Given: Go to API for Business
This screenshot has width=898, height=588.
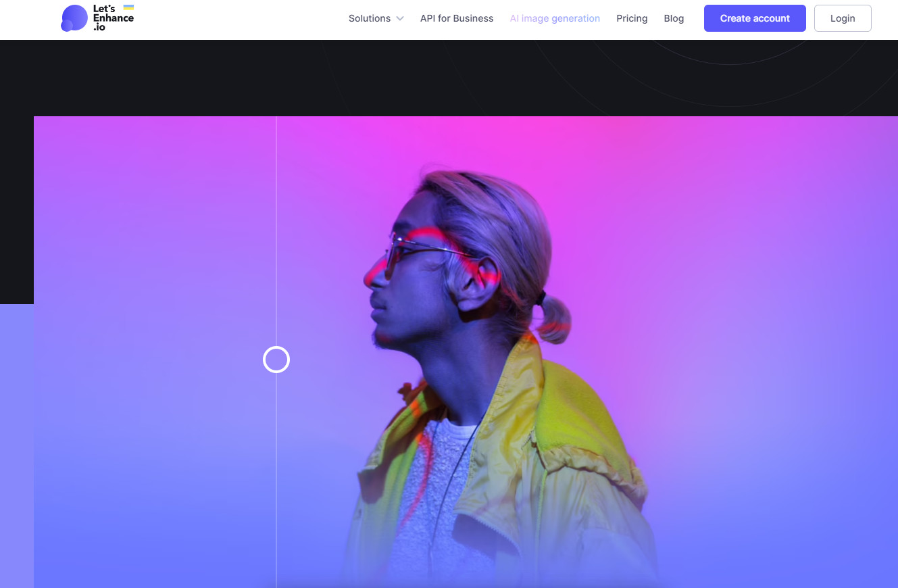Looking at the screenshot, I should (x=457, y=18).
